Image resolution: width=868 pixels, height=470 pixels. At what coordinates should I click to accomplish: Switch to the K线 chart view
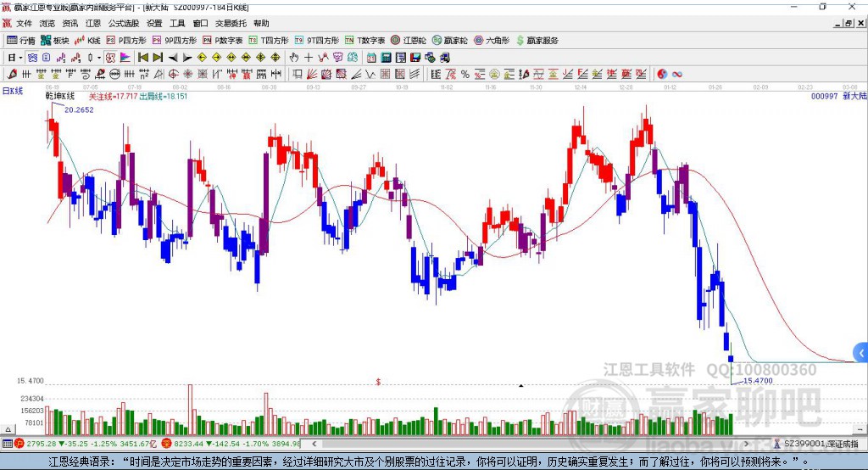click(x=87, y=41)
